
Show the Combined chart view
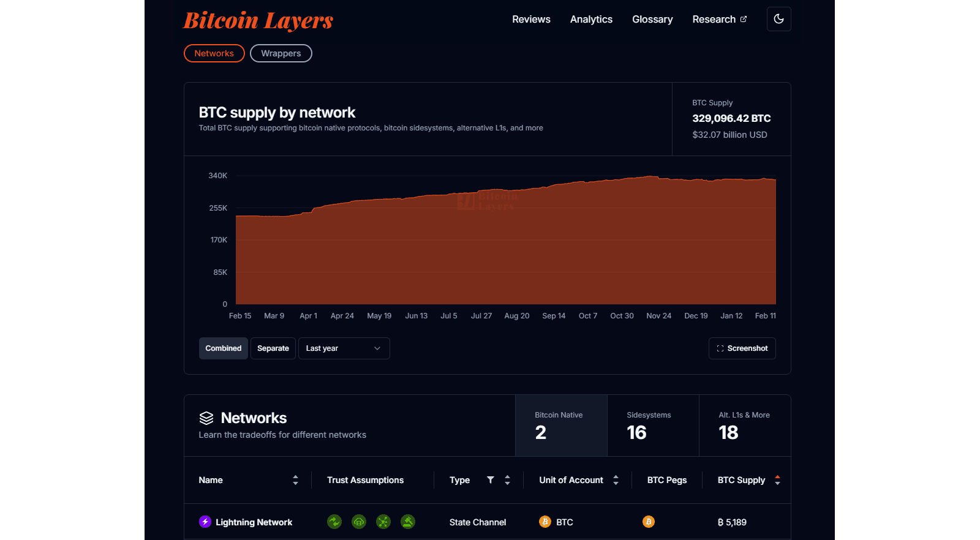(223, 348)
